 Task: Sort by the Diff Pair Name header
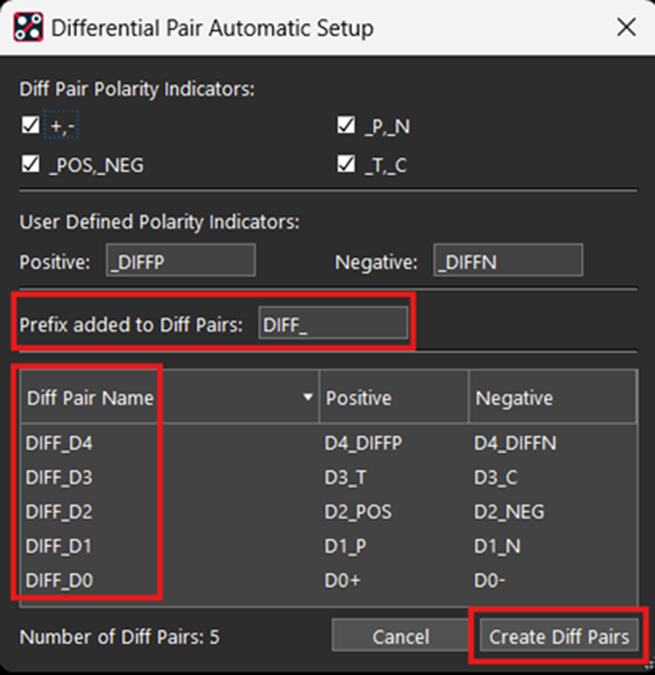(90, 398)
